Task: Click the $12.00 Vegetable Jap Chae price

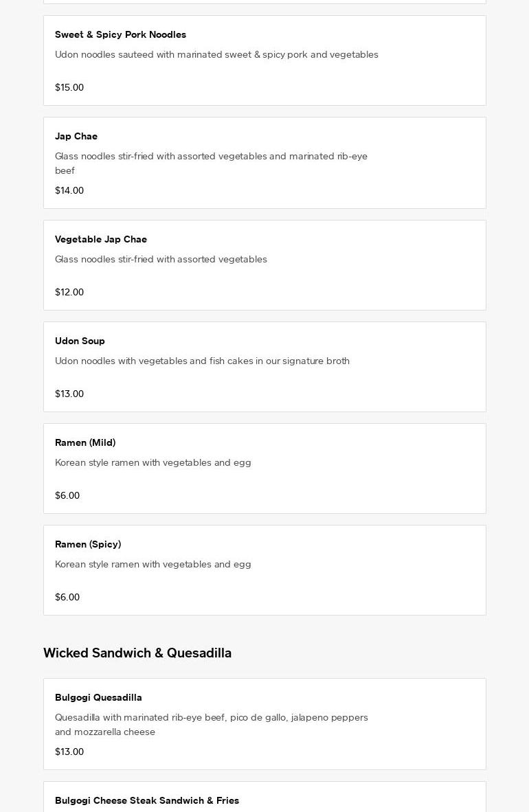Action: coord(69,292)
